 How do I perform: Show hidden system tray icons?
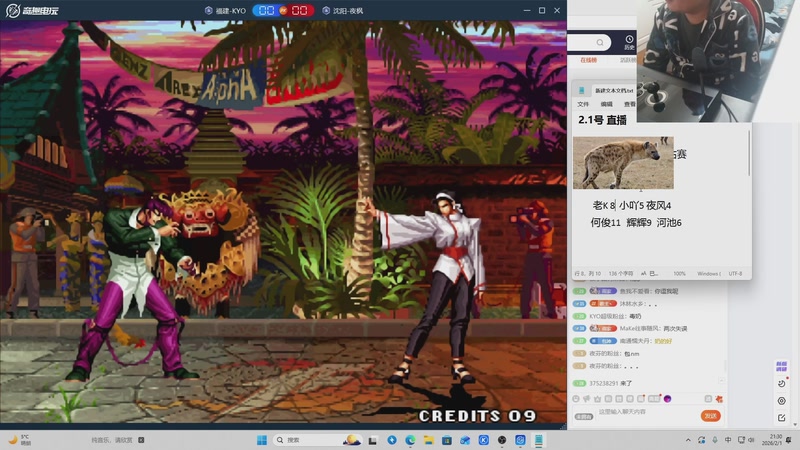point(688,440)
